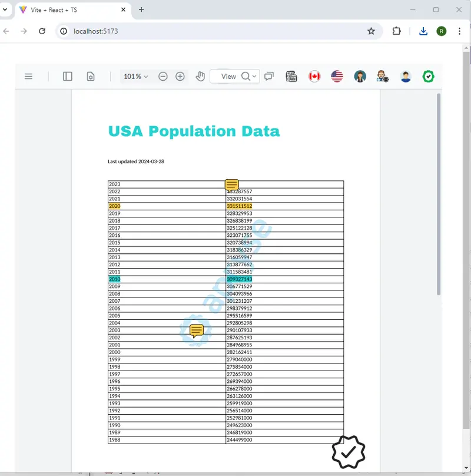This screenshot has width=471, height=476.
Task: Click the browser address bar localhost:5173
Action: pyautogui.click(x=218, y=31)
